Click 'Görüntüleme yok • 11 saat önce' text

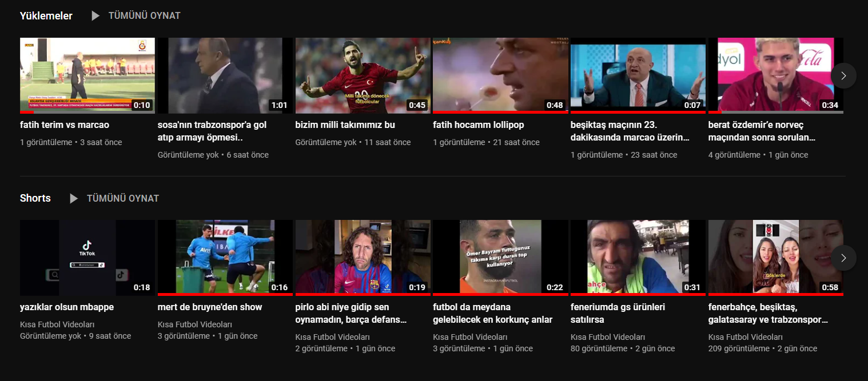(x=353, y=142)
